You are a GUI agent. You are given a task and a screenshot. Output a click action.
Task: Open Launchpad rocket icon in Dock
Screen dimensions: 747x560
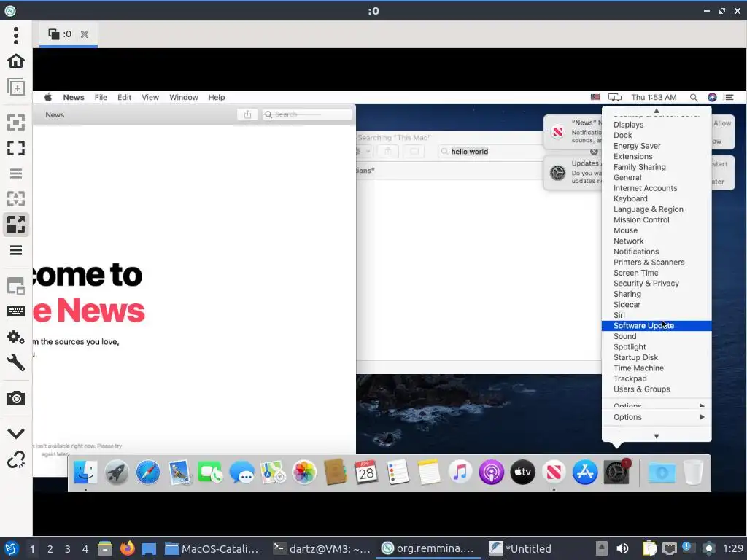(x=116, y=472)
